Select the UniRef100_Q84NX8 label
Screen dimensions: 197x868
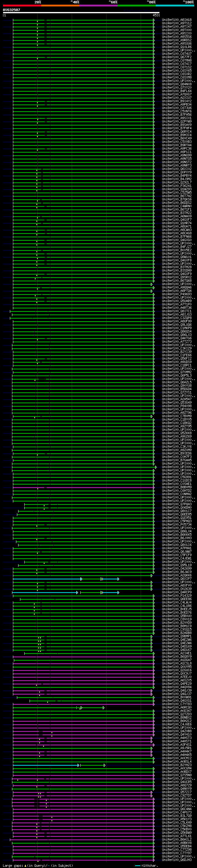(177, 84)
